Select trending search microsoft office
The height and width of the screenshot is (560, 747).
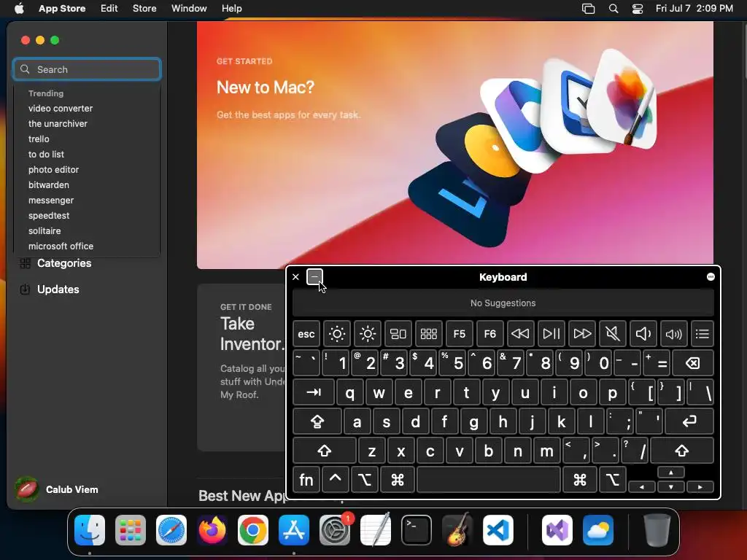click(61, 246)
